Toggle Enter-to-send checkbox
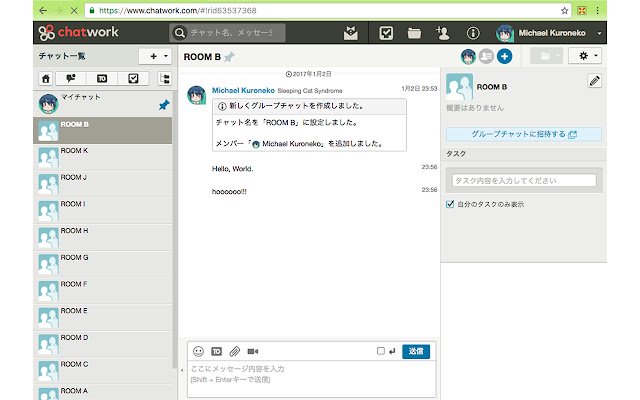Image resolution: width=640 pixels, height=400 pixels. 381,351
